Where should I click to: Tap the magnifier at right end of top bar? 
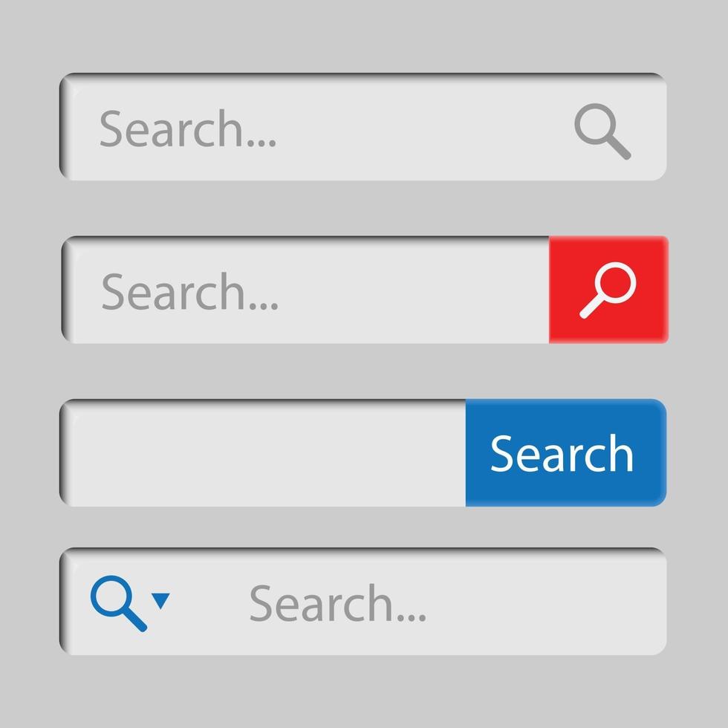coord(602,131)
